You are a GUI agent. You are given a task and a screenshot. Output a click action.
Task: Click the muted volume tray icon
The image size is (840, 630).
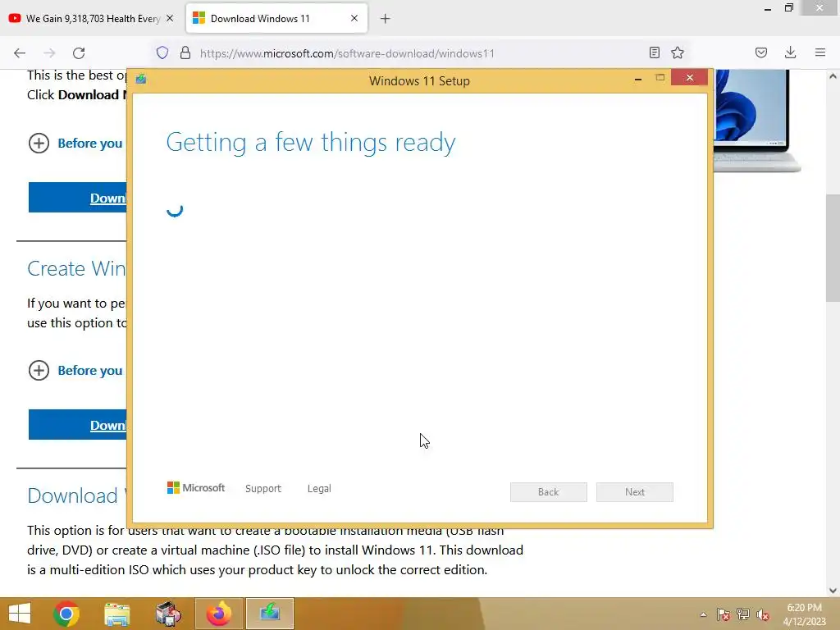click(763, 614)
